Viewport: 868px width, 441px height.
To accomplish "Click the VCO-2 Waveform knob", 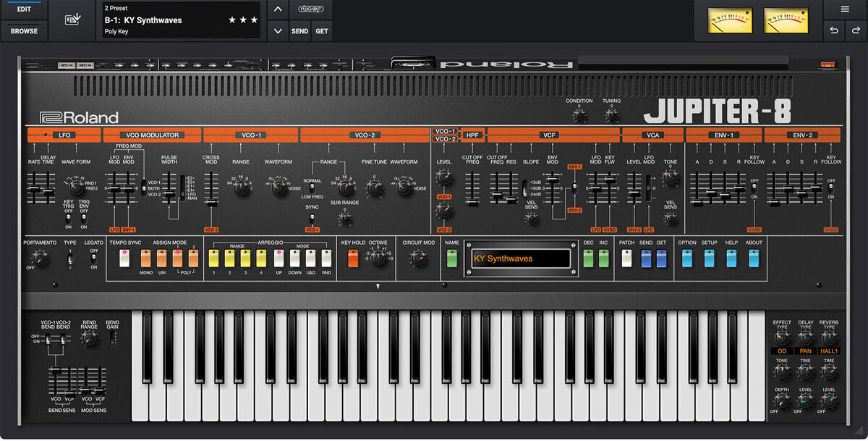I will [x=404, y=189].
